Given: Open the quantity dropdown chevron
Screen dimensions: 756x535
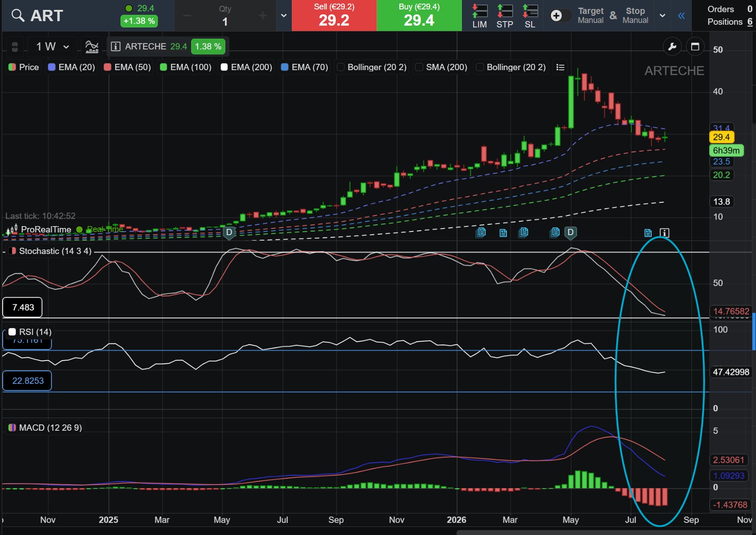Looking at the screenshot, I should (284, 16).
